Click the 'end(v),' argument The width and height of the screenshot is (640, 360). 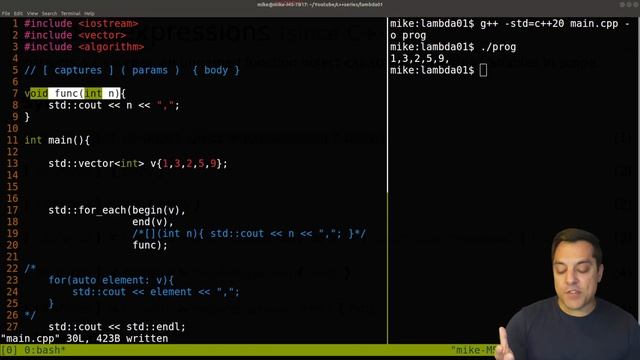pos(153,222)
